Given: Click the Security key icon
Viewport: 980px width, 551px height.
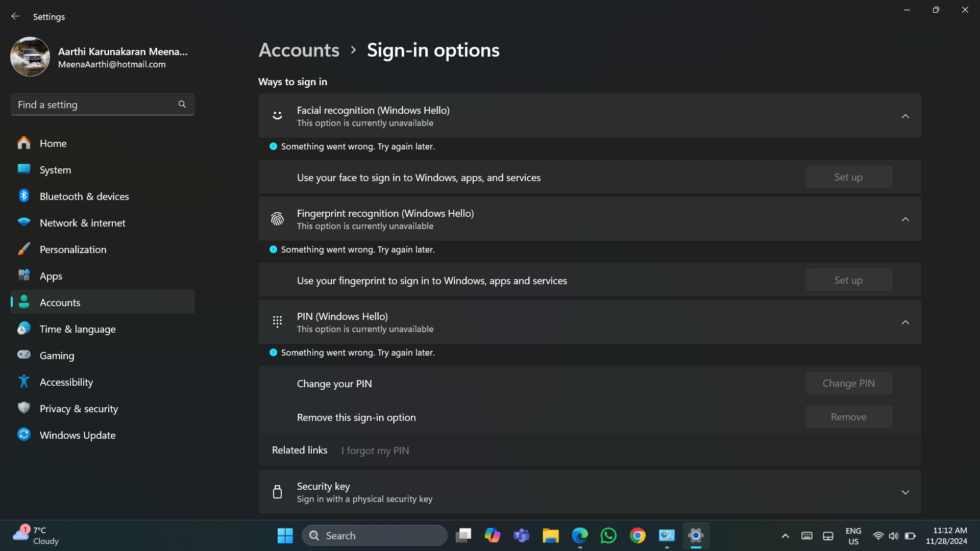Looking at the screenshot, I should pos(277,492).
